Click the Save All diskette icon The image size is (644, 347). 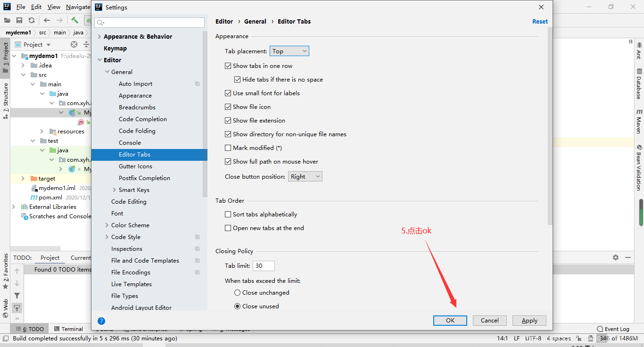click(19, 20)
